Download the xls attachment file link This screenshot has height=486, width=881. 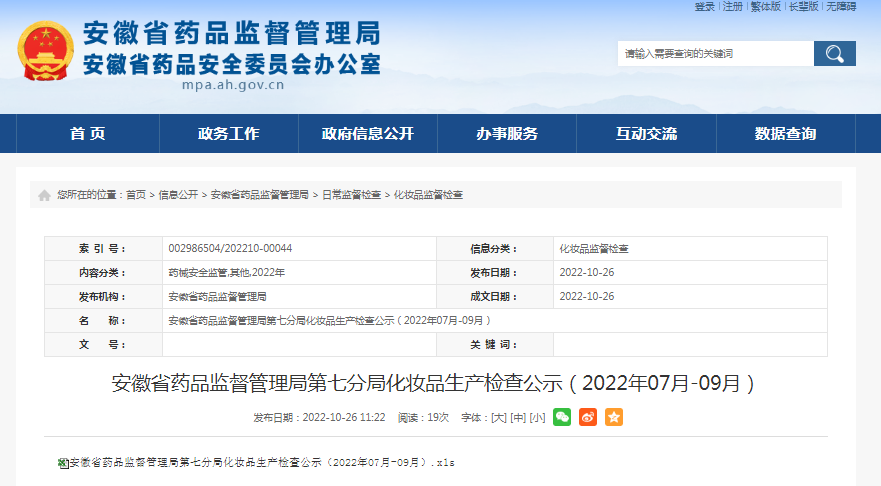262,463
